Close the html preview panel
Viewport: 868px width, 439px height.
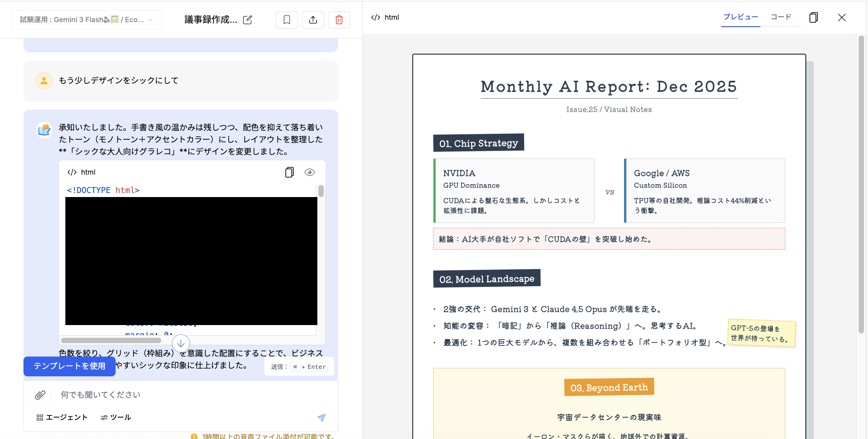click(x=842, y=17)
